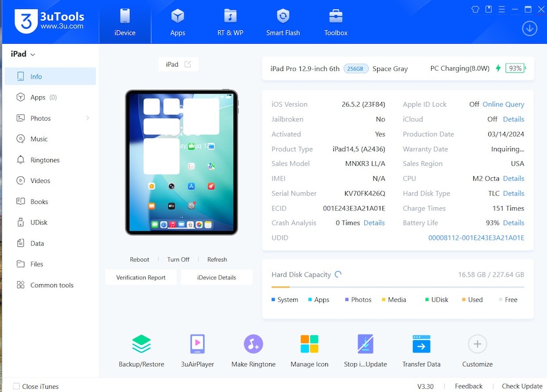
Task: Launch 3uAirPlayer
Action: point(198,350)
